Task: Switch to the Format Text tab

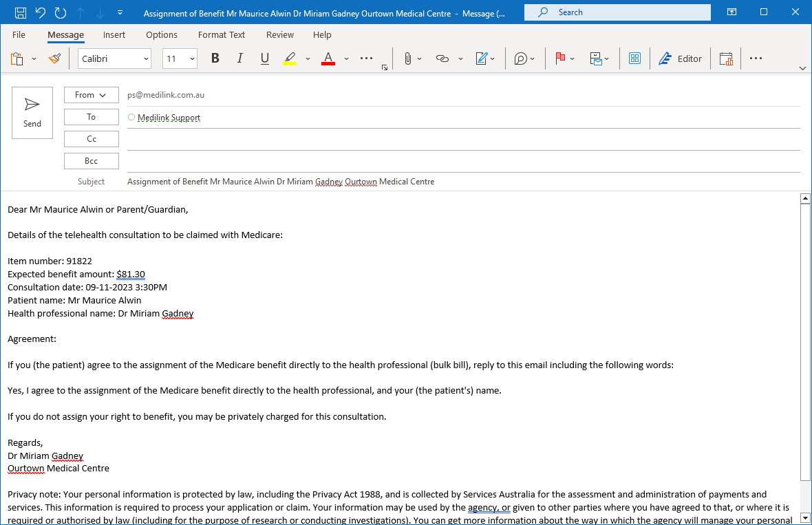Action: [x=222, y=34]
